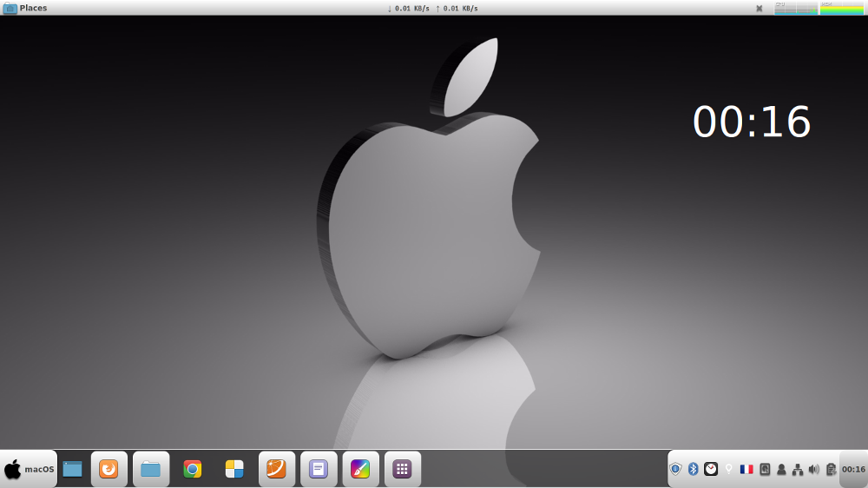
Task: Click the X icon in the top panel
Action: (x=759, y=9)
